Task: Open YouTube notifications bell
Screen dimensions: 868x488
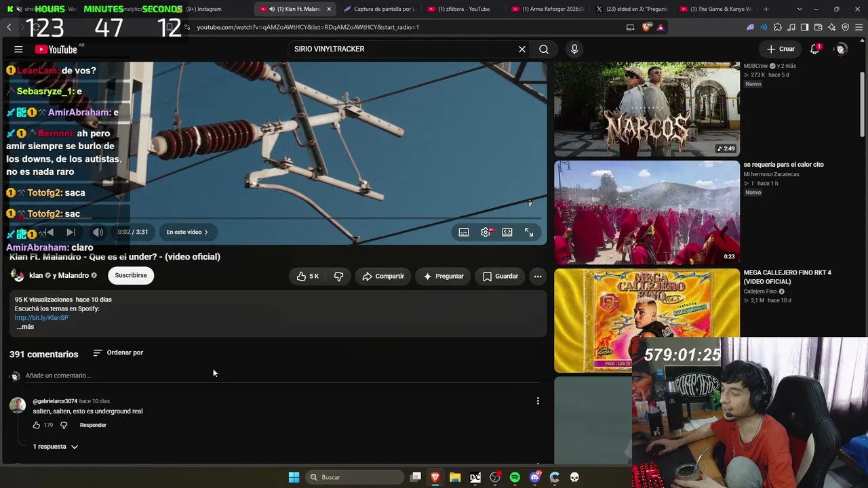Action: pyautogui.click(x=815, y=49)
